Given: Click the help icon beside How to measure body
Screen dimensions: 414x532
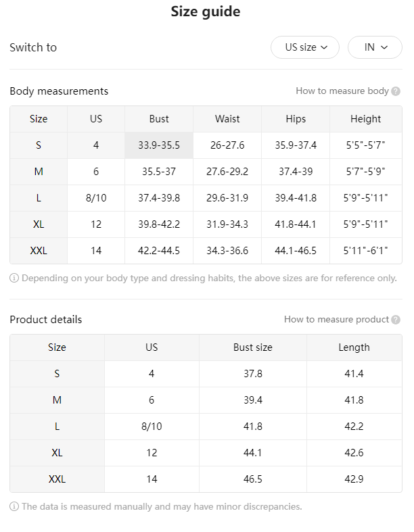Looking at the screenshot, I should (x=396, y=91).
